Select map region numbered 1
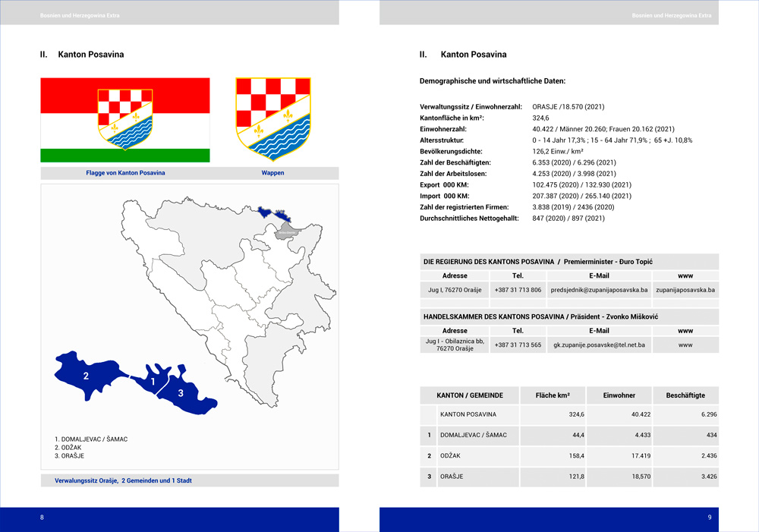 150,380
